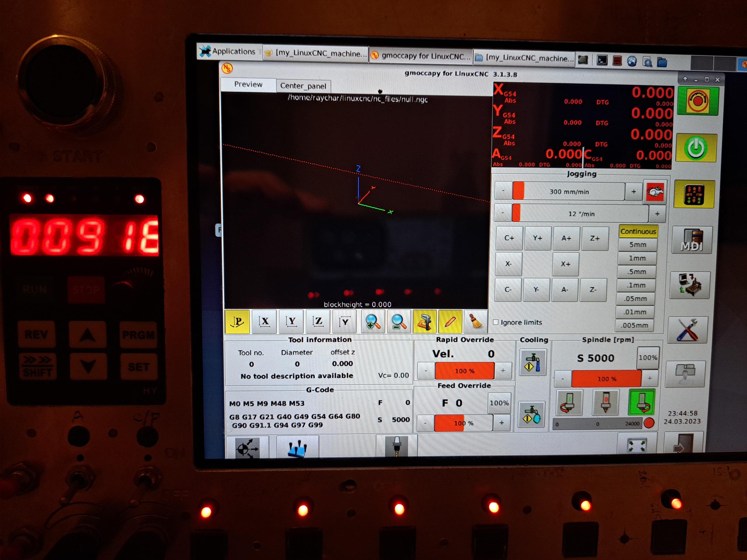Select 1mm jog increment
This screenshot has height=560, width=747.
[x=637, y=258]
